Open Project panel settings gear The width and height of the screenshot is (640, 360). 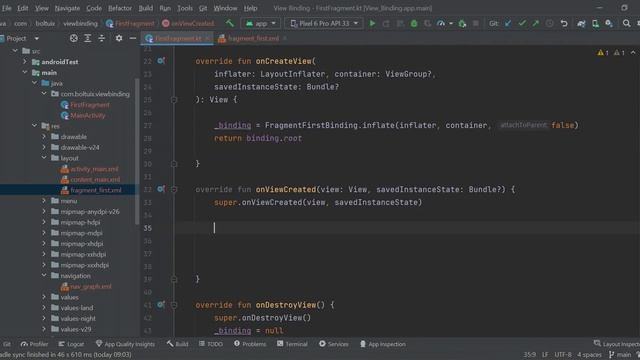(119, 38)
